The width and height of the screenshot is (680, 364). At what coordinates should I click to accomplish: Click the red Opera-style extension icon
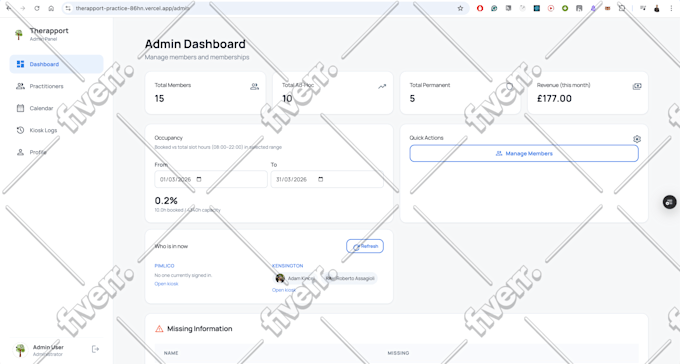(480, 8)
